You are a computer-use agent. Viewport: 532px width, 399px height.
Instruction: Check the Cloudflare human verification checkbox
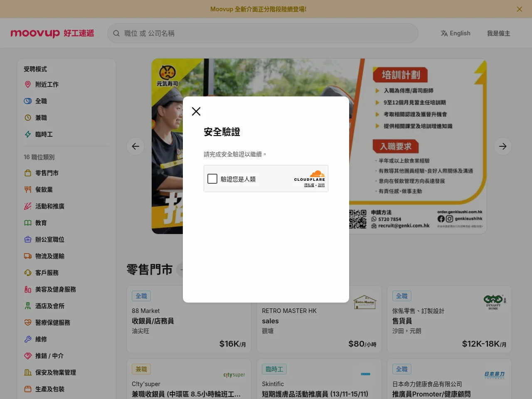[x=212, y=179]
